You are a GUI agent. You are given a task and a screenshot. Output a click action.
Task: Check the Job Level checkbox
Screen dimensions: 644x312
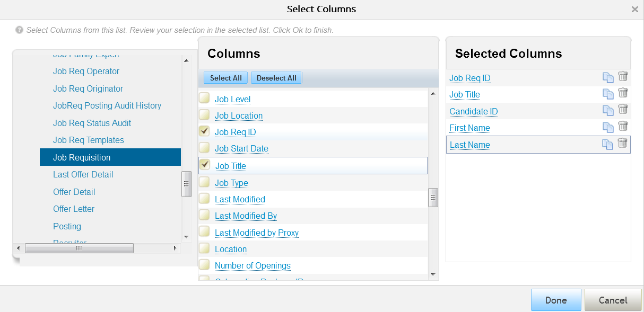pyautogui.click(x=204, y=99)
